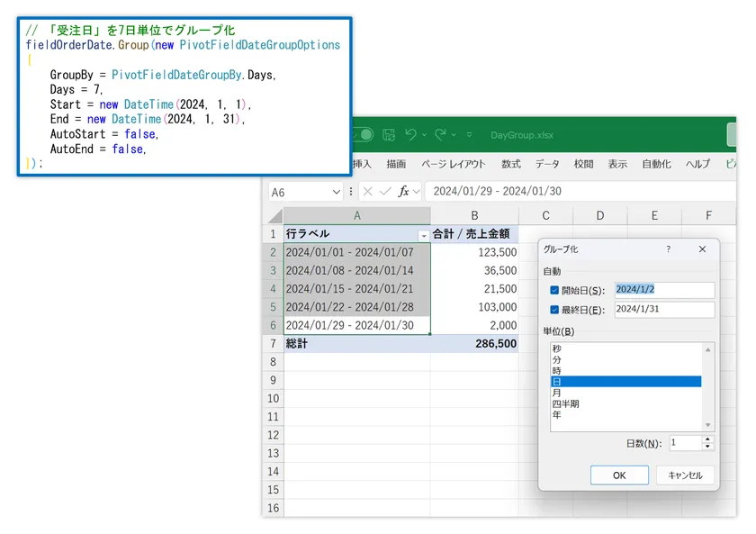Open the 数式 ribbon tab
Viewport: 756px width, 534px height.
coord(511,164)
